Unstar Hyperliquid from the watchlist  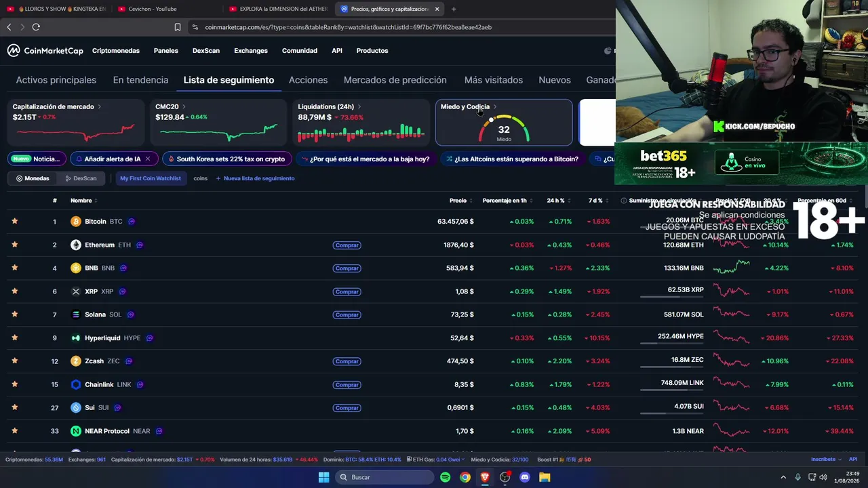tap(14, 338)
